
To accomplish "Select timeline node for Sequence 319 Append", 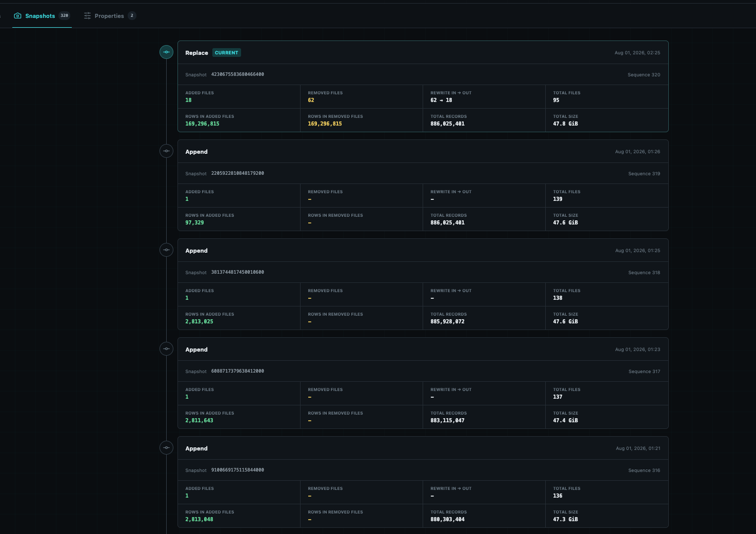I will click(x=166, y=151).
